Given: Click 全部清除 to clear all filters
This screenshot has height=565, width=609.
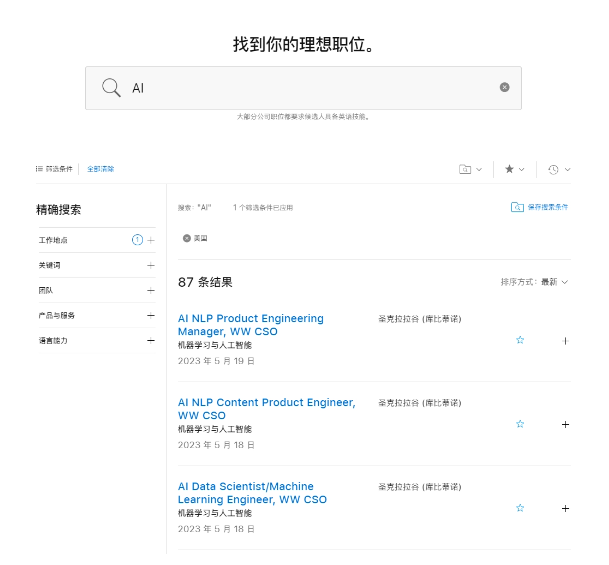Looking at the screenshot, I should coord(100,169).
